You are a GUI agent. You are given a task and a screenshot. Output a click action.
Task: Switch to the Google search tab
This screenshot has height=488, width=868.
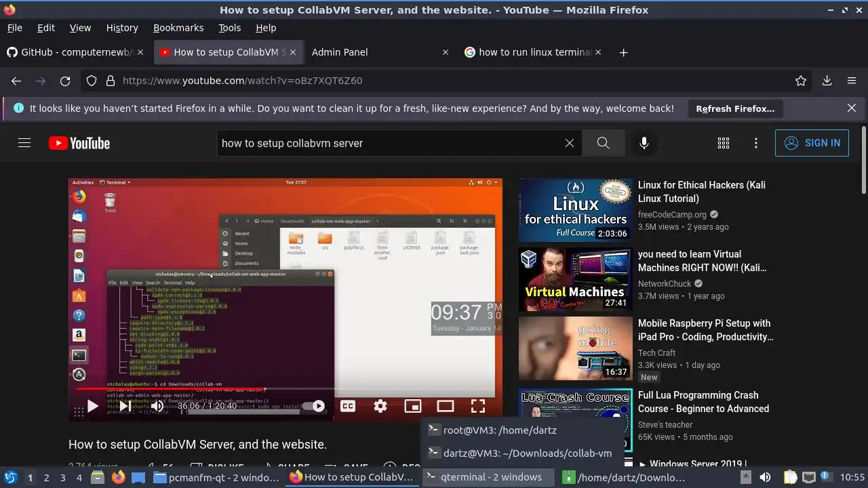coord(533,52)
